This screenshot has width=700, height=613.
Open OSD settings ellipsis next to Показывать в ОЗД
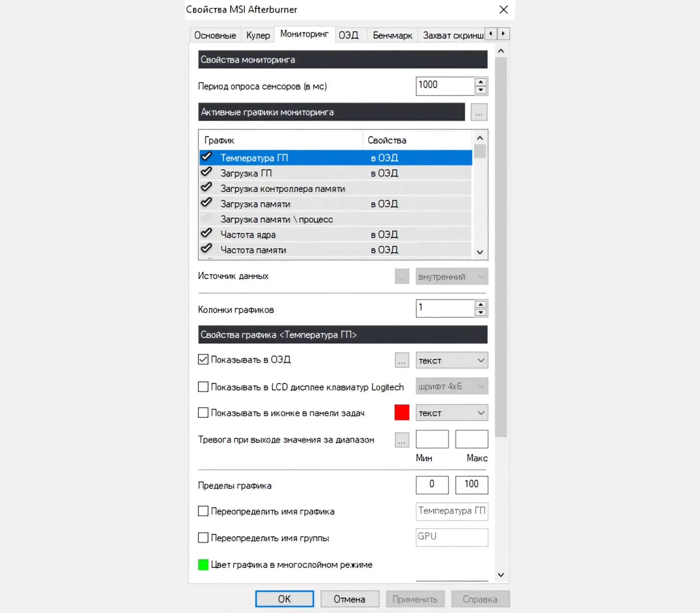click(402, 360)
